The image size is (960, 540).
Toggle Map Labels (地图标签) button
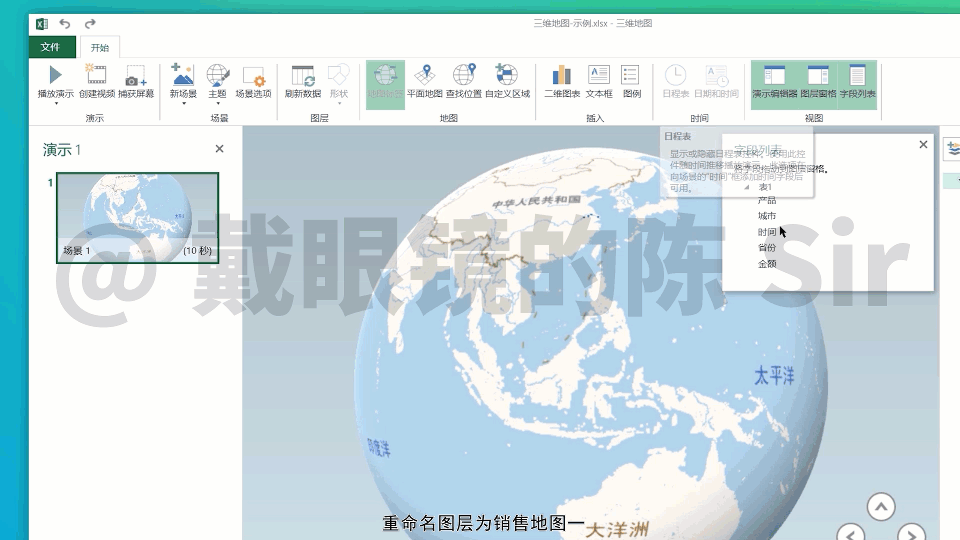point(385,84)
